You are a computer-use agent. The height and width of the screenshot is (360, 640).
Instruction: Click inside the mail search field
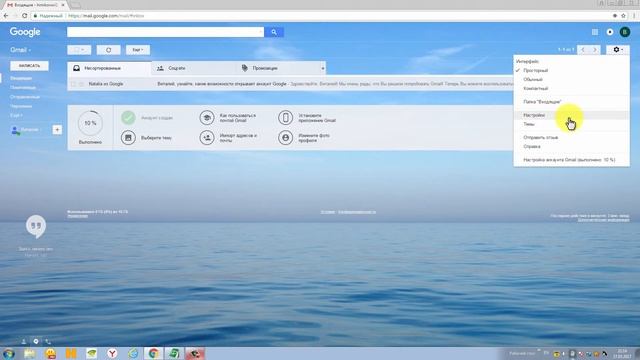pyautogui.click(x=162, y=32)
